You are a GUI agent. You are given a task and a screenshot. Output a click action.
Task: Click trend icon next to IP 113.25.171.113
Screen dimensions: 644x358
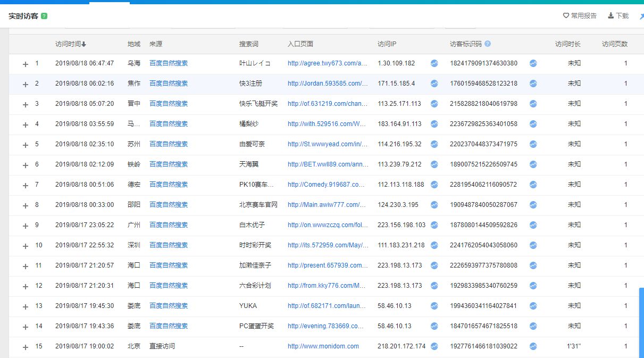(434, 104)
